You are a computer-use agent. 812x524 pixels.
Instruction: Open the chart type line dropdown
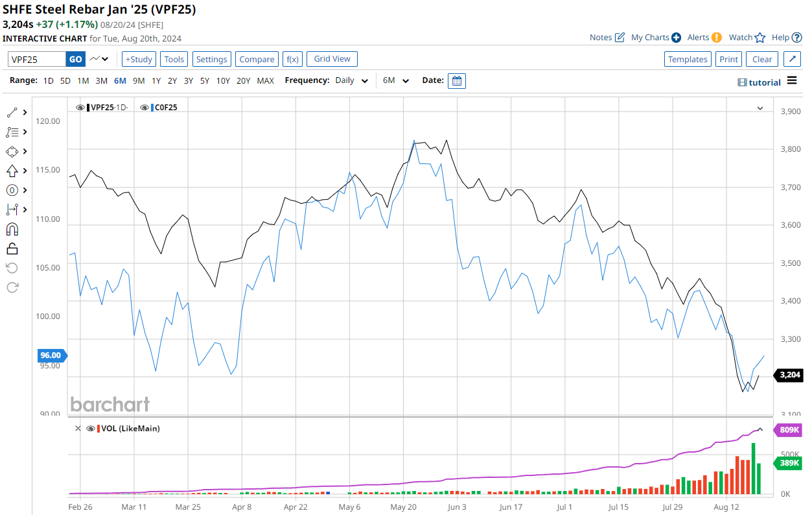99,59
